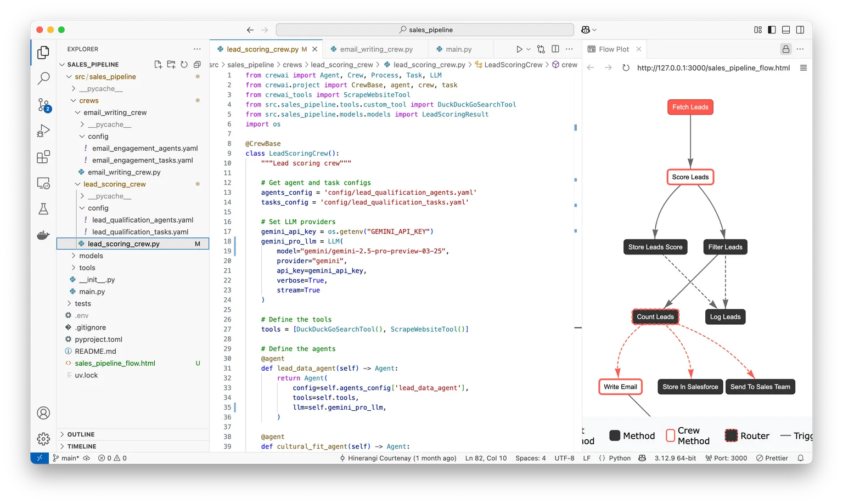Click LeadScoringCrew in breadcrumb

tap(513, 65)
